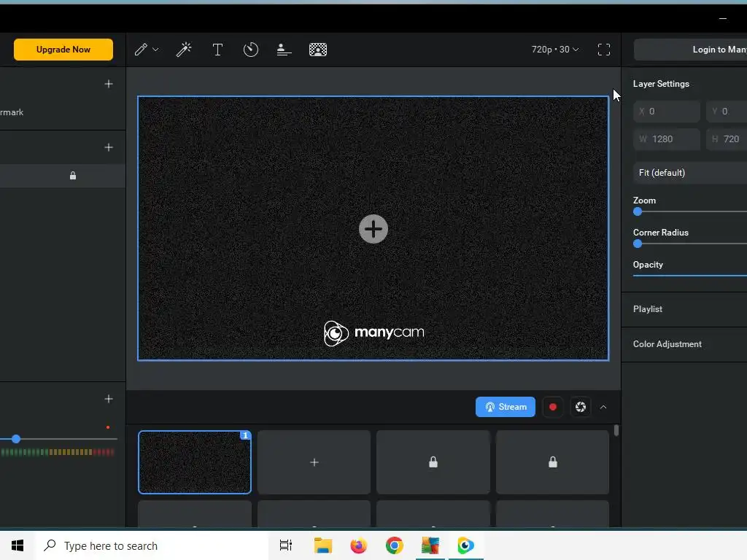This screenshot has height=560, width=747.
Task: Adjust the Corner Radius slider handle
Action: tap(638, 244)
